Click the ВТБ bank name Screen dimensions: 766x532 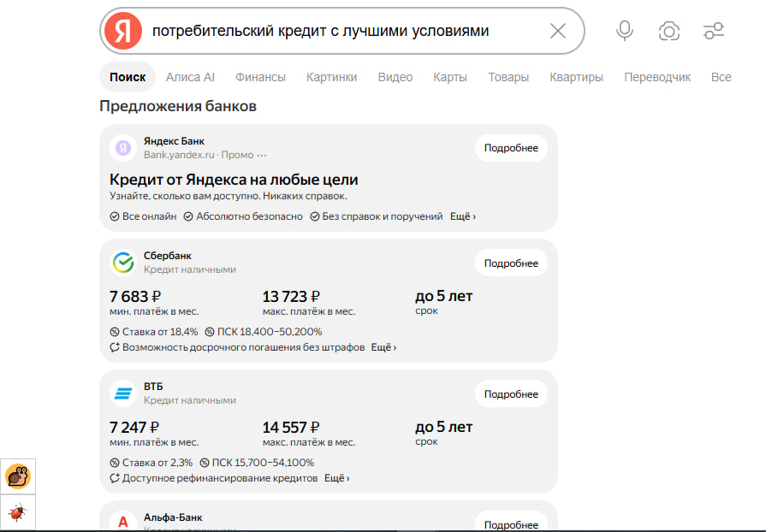click(x=153, y=387)
